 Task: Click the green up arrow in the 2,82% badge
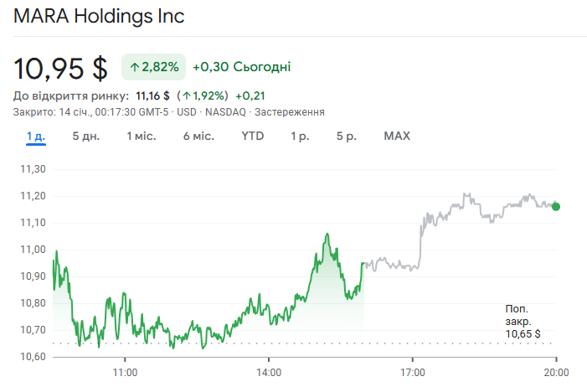[134, 67]
